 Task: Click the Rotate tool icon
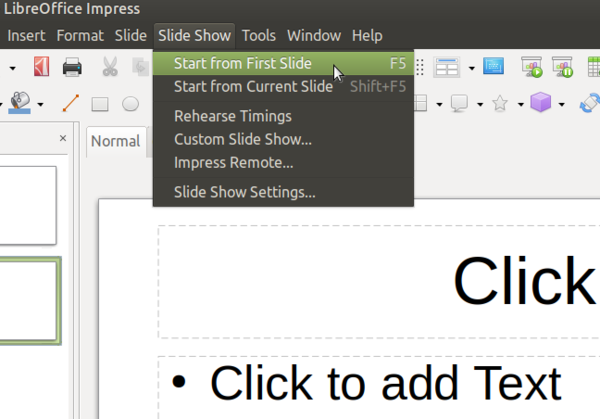click(x=590, y=103)
